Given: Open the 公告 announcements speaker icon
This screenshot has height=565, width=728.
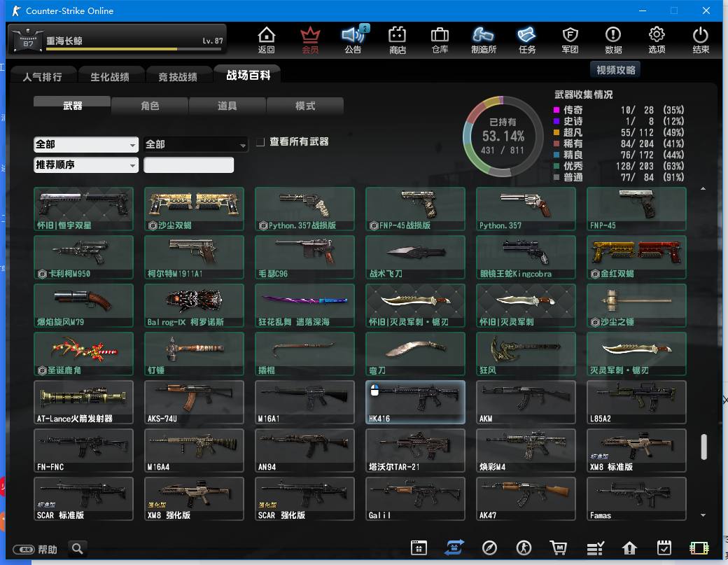Looking at the screenshot, I should coord(353,40).
